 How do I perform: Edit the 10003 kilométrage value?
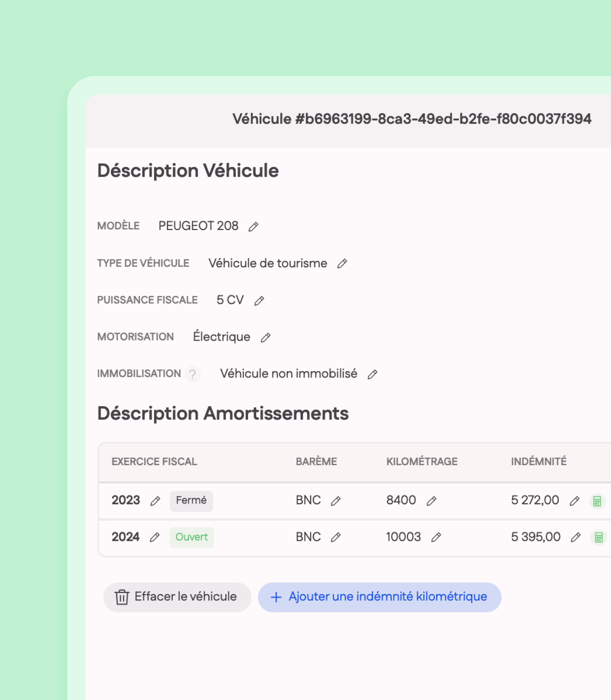point(436,537)
